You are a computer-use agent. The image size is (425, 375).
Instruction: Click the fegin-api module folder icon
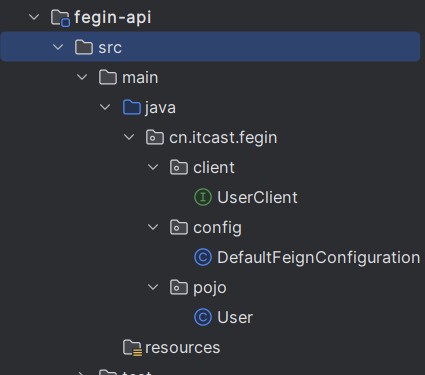pyautogui.click(x=60, y=18)
